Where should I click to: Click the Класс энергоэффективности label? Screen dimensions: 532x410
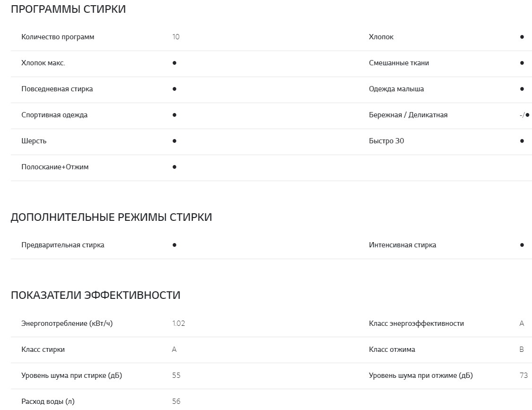416,323
